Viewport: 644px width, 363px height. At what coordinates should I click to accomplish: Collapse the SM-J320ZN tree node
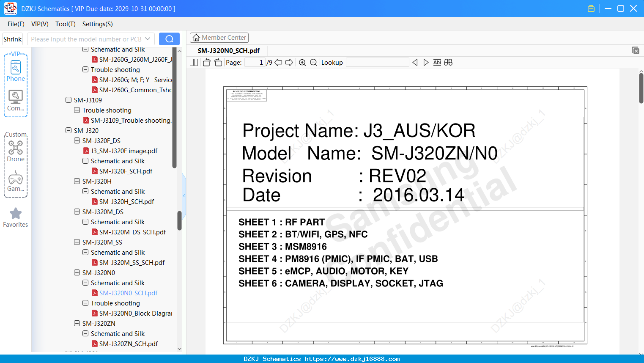click(77, 324)
